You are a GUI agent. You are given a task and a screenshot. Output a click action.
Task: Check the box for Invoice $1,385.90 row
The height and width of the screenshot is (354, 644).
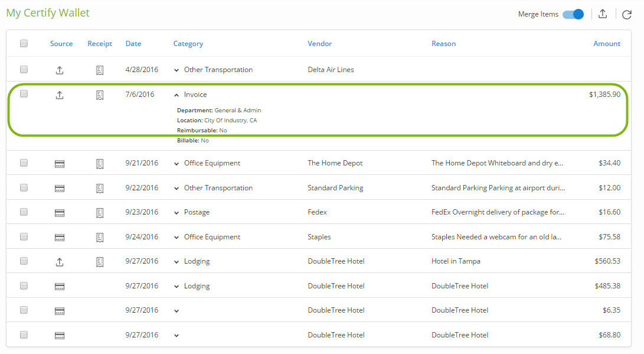click(x=24, y=94)
